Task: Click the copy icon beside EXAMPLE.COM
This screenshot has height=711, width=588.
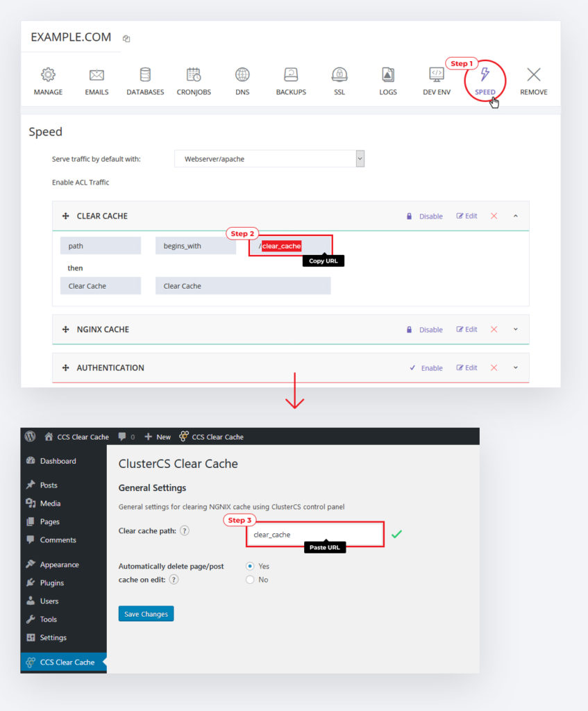Action: (126, 39)
